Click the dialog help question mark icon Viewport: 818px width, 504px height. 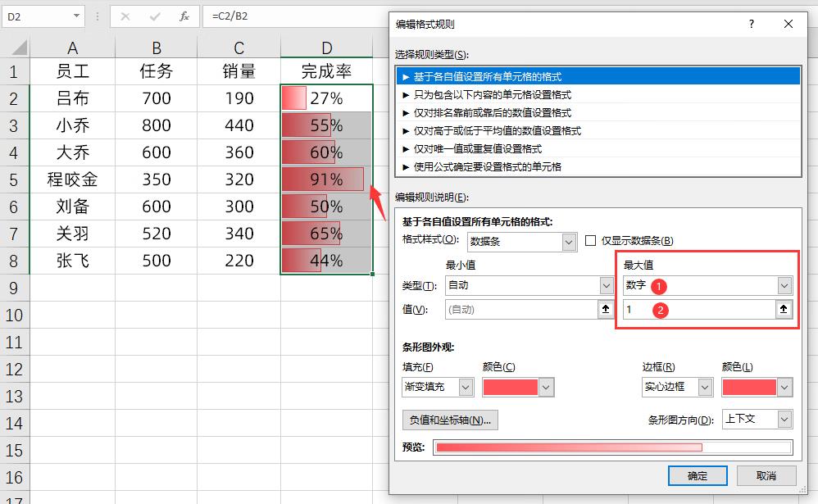pyautogui.click(x=751, y=25)
